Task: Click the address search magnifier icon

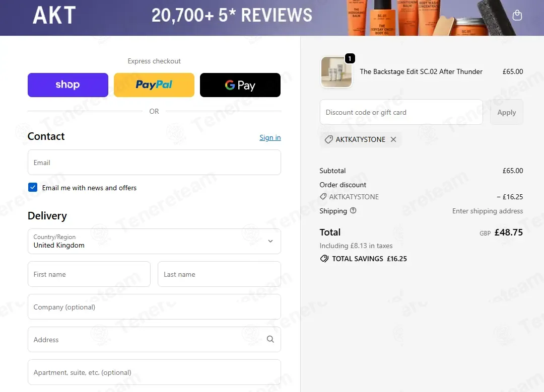Action: (x=270, y=339)
